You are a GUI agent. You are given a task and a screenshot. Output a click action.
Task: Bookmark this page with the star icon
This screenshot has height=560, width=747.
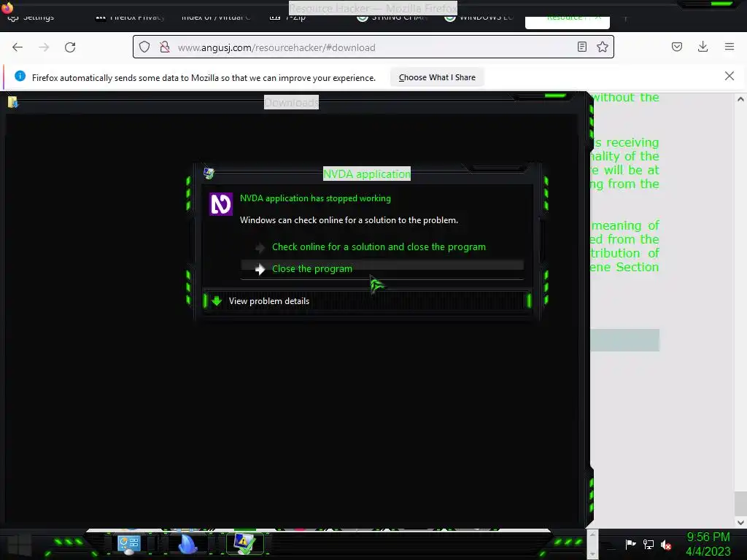[603, 47]
